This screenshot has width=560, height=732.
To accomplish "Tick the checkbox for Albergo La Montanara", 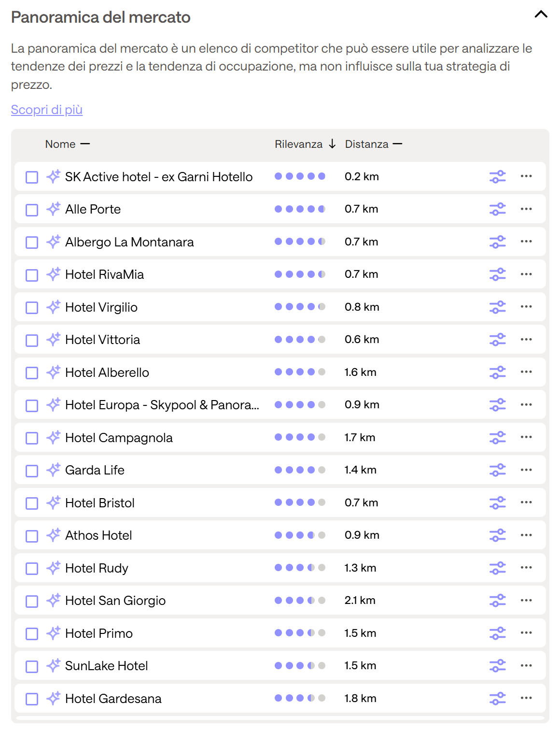I will 32,243.
